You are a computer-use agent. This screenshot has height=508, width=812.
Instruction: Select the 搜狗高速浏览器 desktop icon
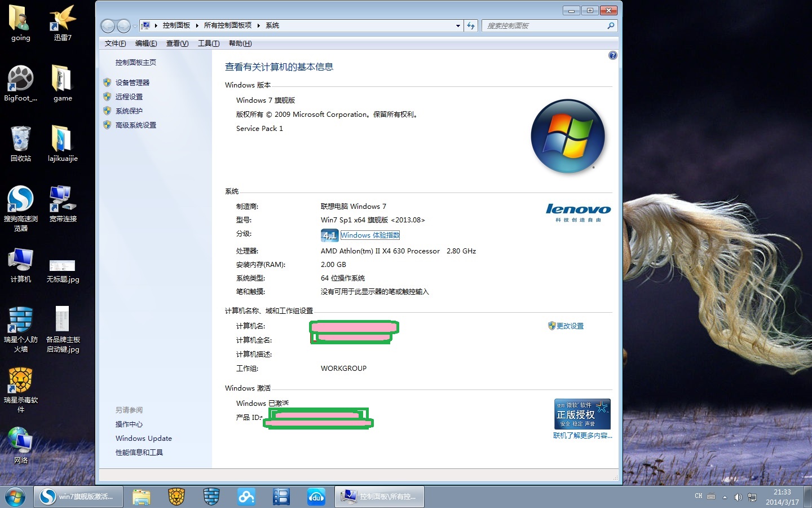pyautogui.click(x=20, y=208)
